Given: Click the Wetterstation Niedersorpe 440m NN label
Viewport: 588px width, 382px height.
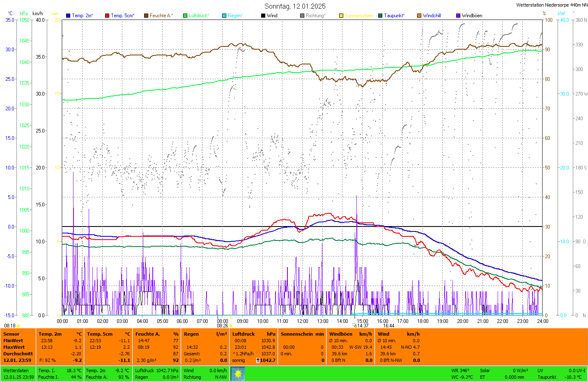Looking at the screenshot, I should pyautogui.click(x=551, y=5).
